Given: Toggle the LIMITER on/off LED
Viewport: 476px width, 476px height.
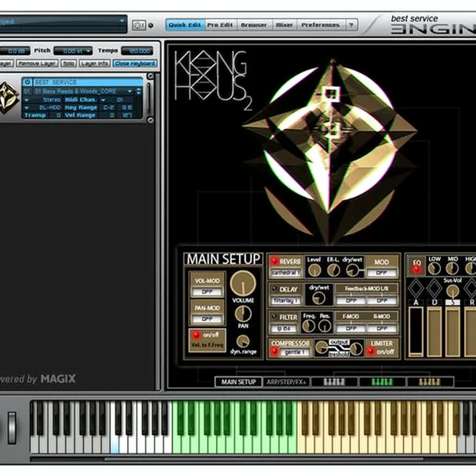Looking at the screenshot, I should pyautogui.click(x=370, y=352).
